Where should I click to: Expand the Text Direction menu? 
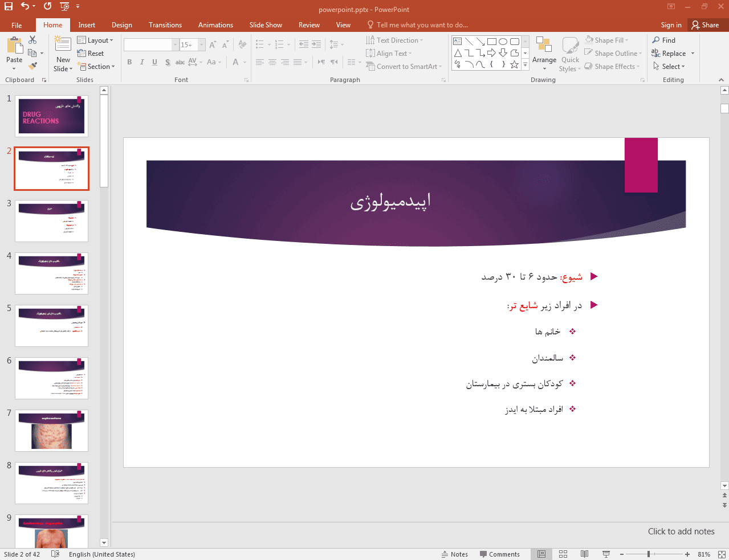click(x=394, y=40)
